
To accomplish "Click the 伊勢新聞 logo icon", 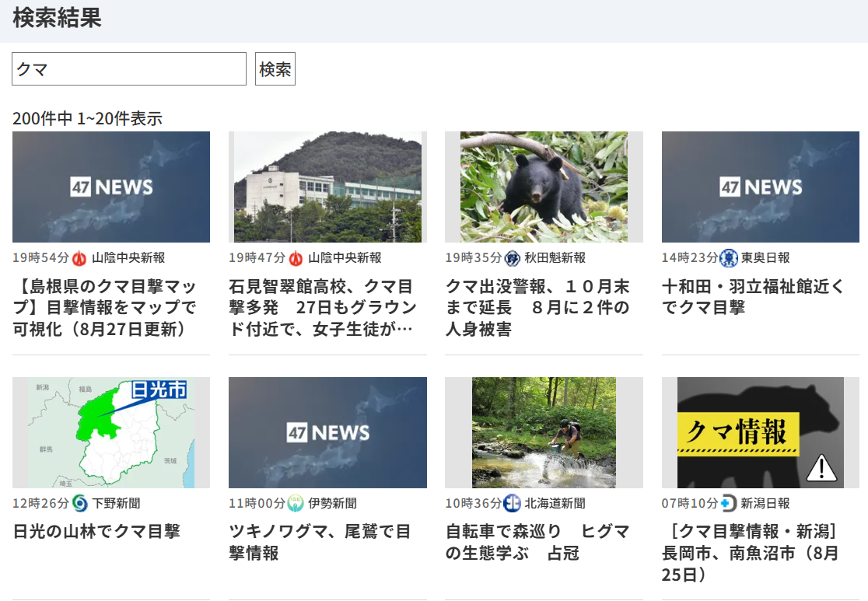I will (296, 504).
